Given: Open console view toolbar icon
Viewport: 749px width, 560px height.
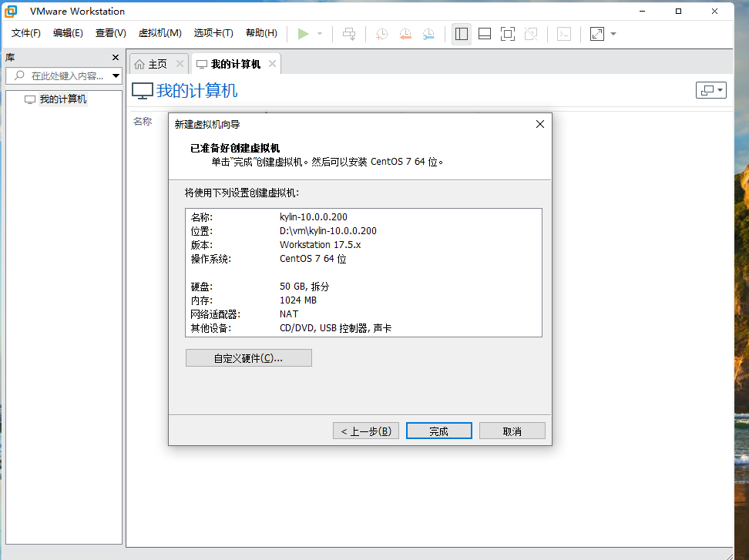Looking at the screenshot, I should [x=564, y=34].
